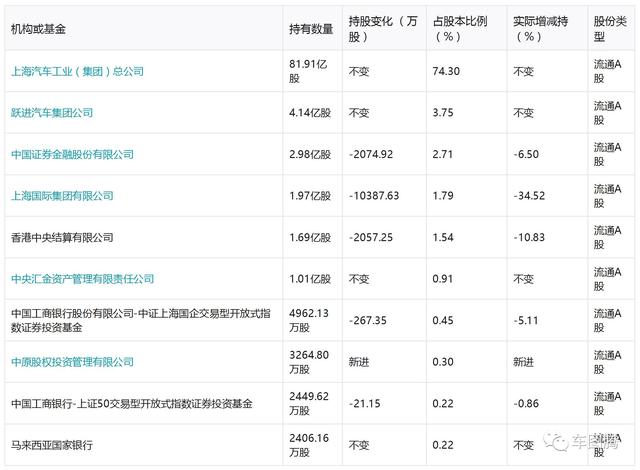The width and height of the screenshot is (640, 470).
Task: Click the 1.54 percentage cell
Action: tap(443, 237)
